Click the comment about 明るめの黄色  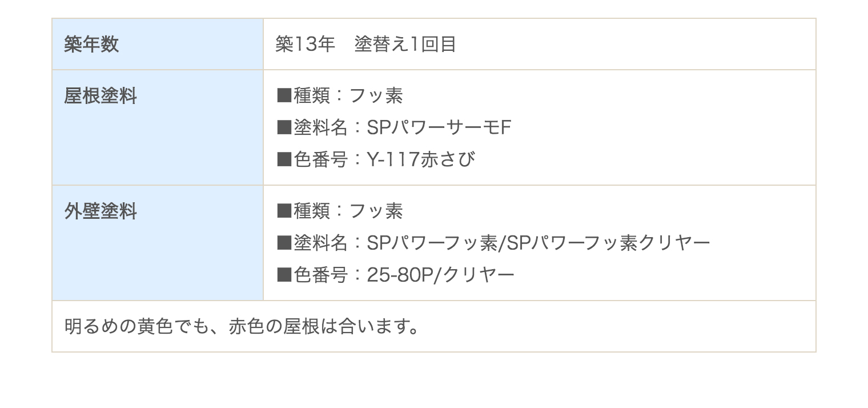coord(242,326)
